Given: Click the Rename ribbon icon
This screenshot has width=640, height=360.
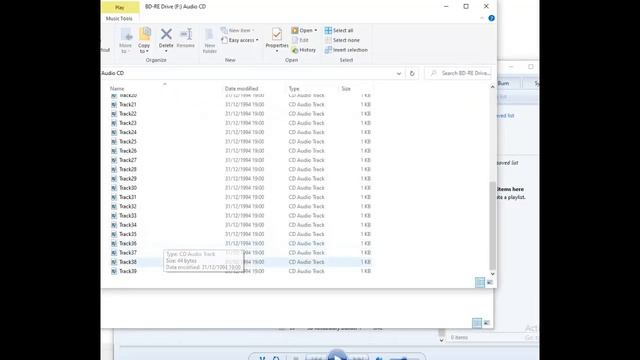Looking at the screenshot, I should 186,38.
